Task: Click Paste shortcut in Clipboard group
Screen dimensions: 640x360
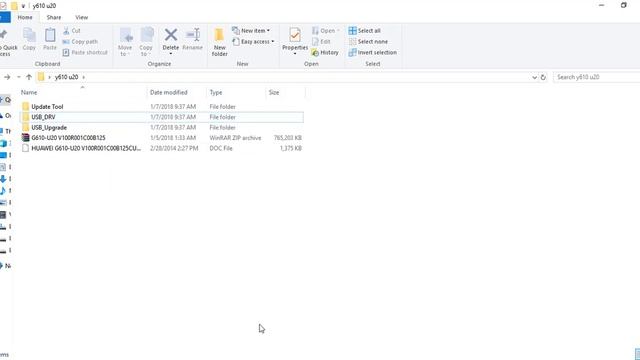Action: 85,53
